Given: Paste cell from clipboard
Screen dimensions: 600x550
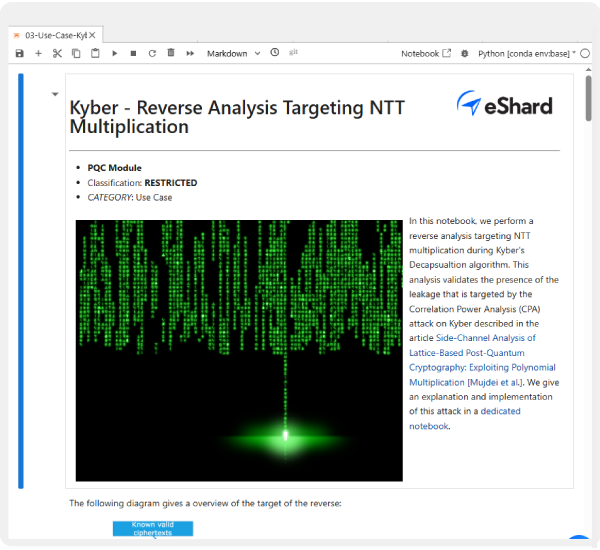Looking at the screenshot, I should click(x=95, y=53).
